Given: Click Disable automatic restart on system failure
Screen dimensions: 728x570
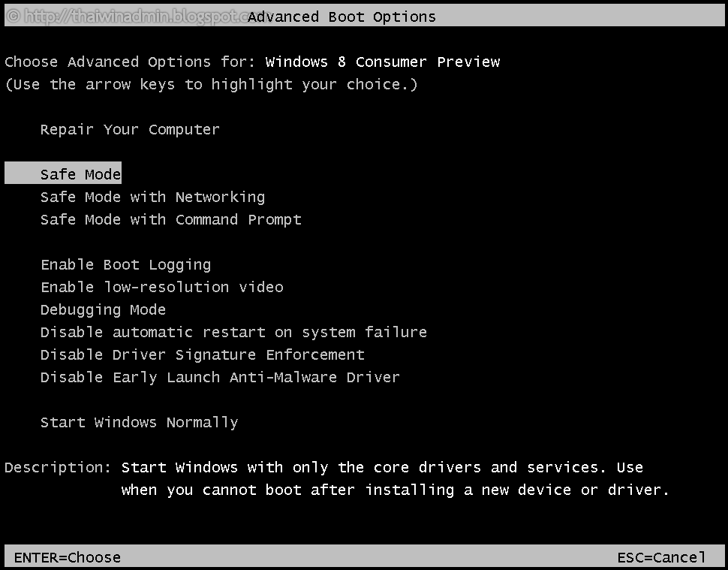Looking at the screenshot, I should [x=233, y=332].
